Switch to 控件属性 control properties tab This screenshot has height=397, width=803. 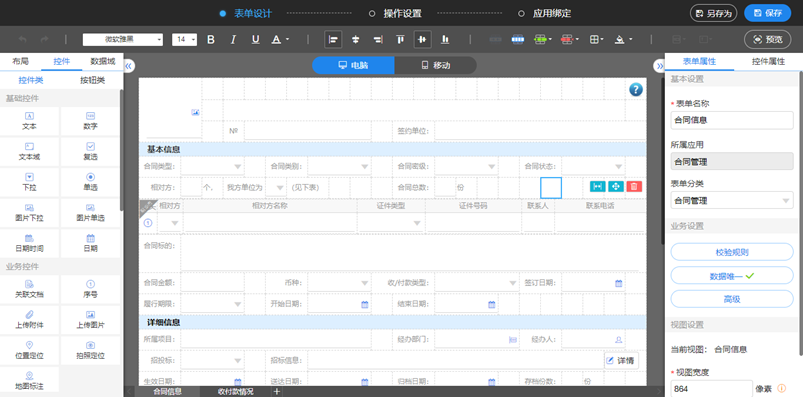point(768,61)
